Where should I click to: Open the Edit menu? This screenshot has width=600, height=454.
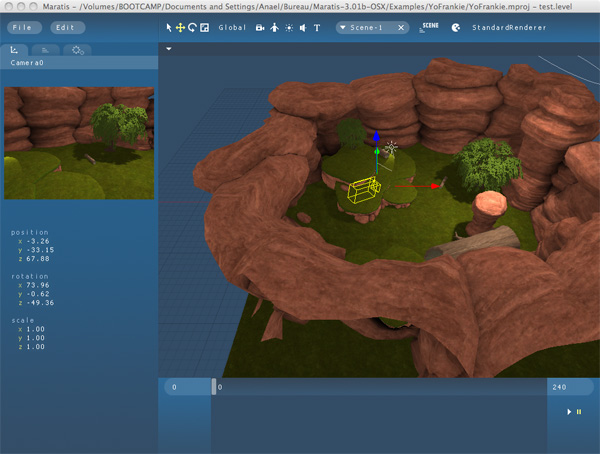(68, 28)
